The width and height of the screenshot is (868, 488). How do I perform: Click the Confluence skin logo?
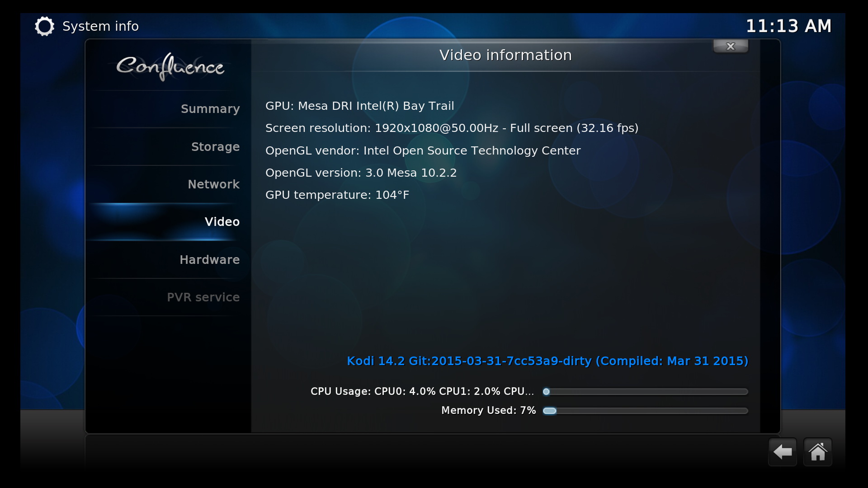pyautogui.click(x=170, y=67)
